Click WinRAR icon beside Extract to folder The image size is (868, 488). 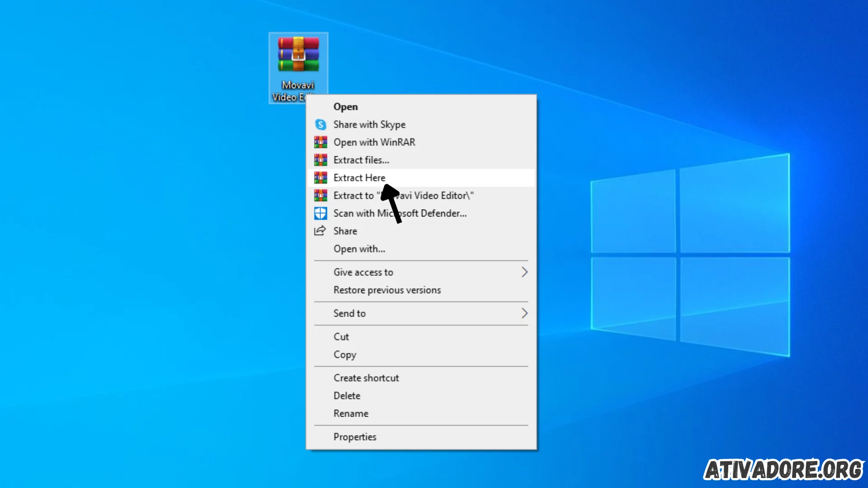[x=321, y=195]
